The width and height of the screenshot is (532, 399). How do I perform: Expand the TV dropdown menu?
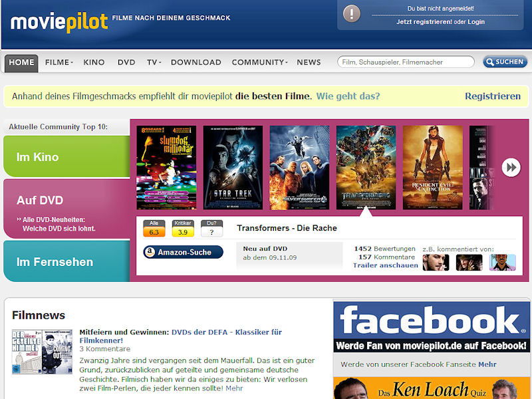tap(154, 63)
